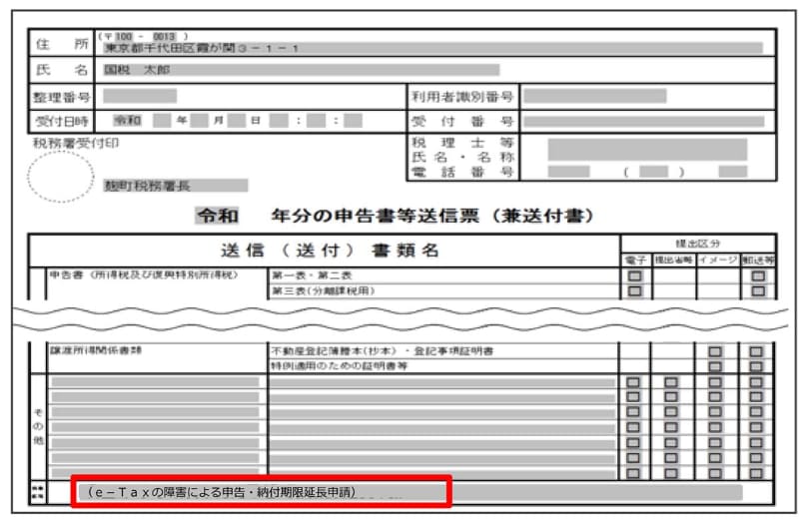This screenshot has height=532, width=799.
Task: Click the 受付日時 label
Action: point(62,121)
